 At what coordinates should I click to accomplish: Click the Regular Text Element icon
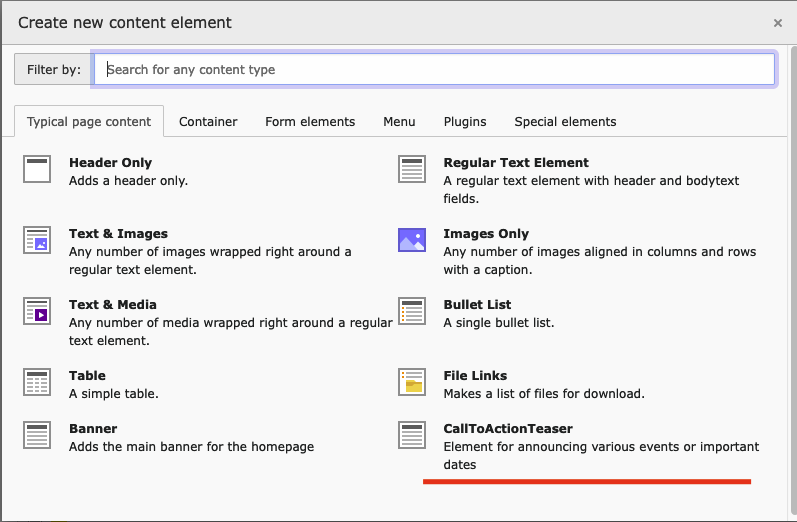click(x=412, y=169)
